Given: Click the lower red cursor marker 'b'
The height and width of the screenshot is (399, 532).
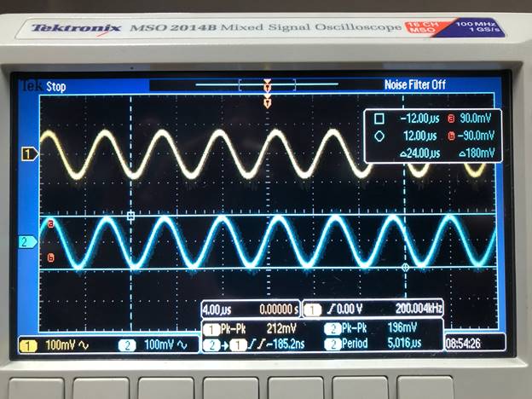Looking at the screenshot, I should [50, 257].
